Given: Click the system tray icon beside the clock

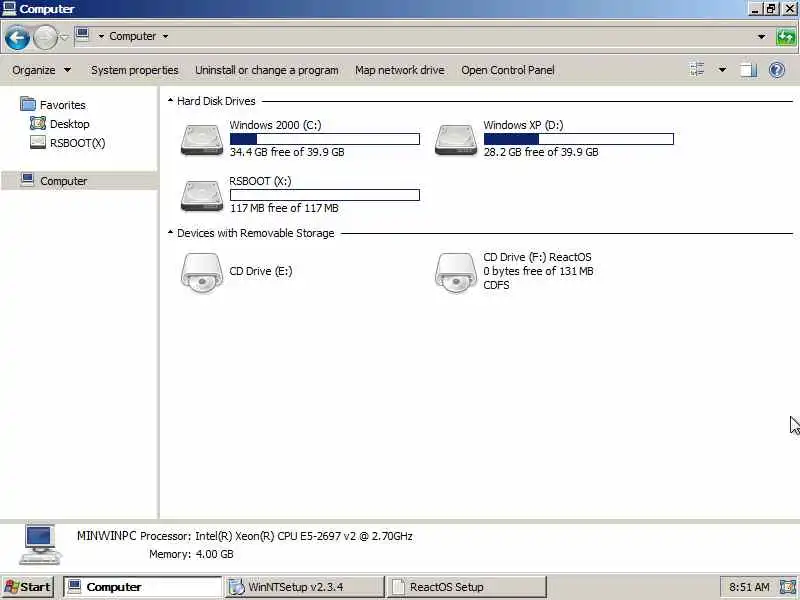Looking at the screenshot, I should [787, 587].
